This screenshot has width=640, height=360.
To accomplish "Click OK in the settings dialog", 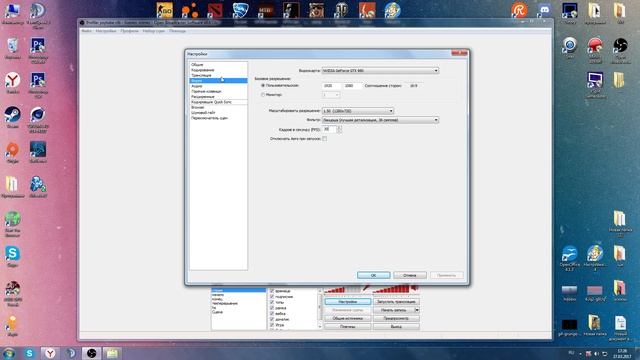I will 373,276.
